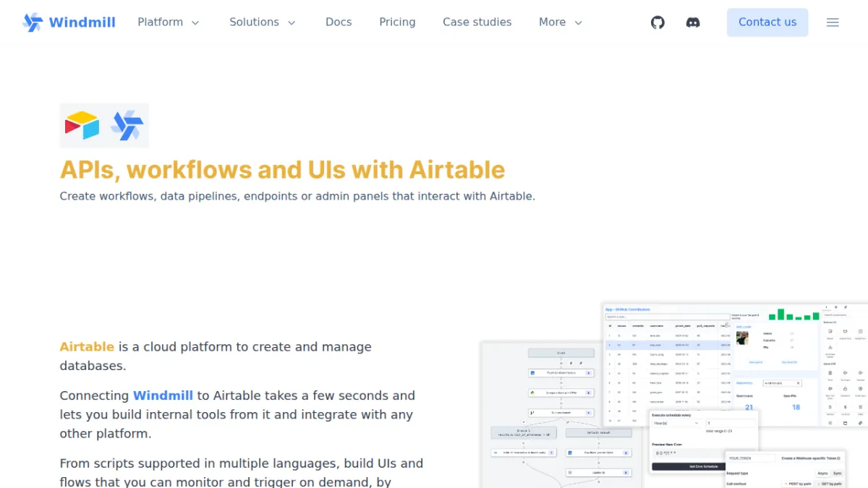Follow the Windmill link in paragraph
868x488 pixels.
click(x=163, y=395)
